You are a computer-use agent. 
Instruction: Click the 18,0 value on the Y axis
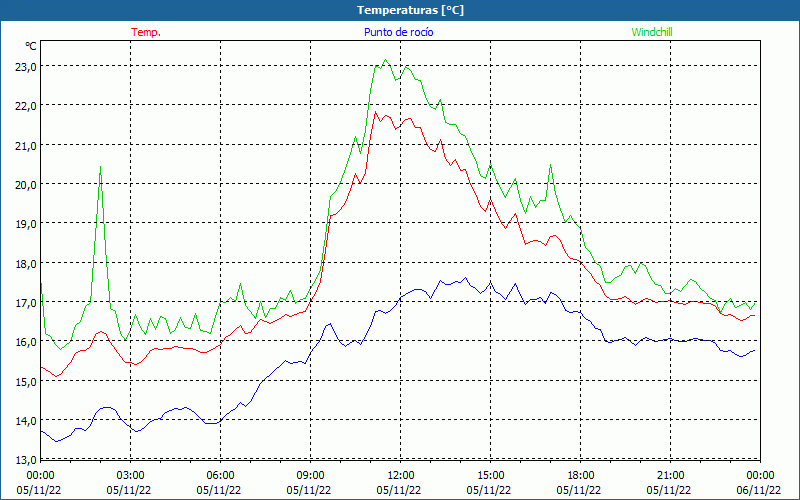tap(26, 263)
